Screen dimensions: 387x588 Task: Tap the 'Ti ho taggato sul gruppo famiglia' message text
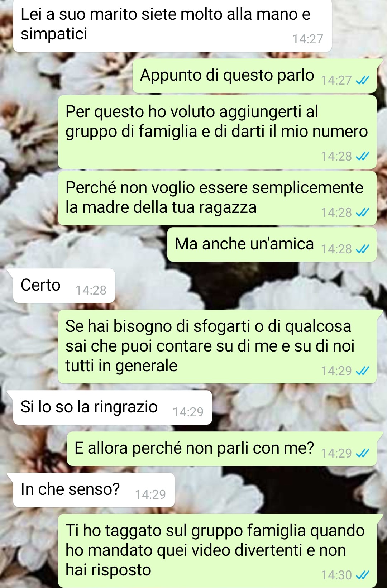point(215,550)
